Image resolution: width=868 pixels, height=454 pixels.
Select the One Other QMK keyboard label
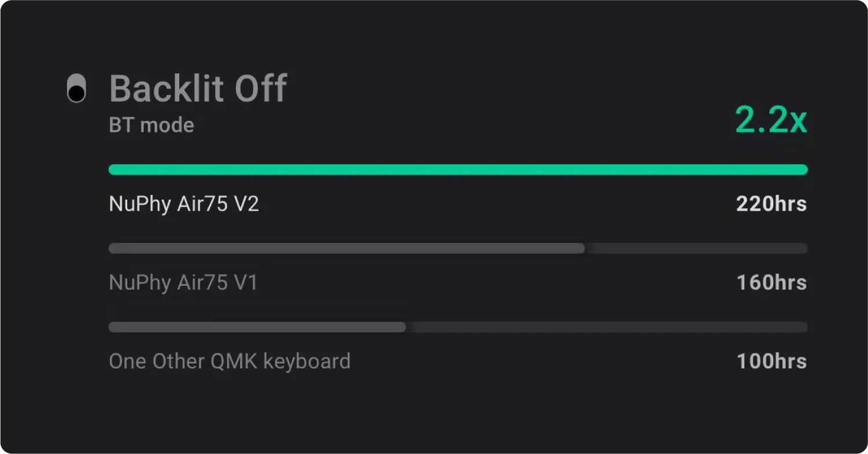[x=230, y=361]
